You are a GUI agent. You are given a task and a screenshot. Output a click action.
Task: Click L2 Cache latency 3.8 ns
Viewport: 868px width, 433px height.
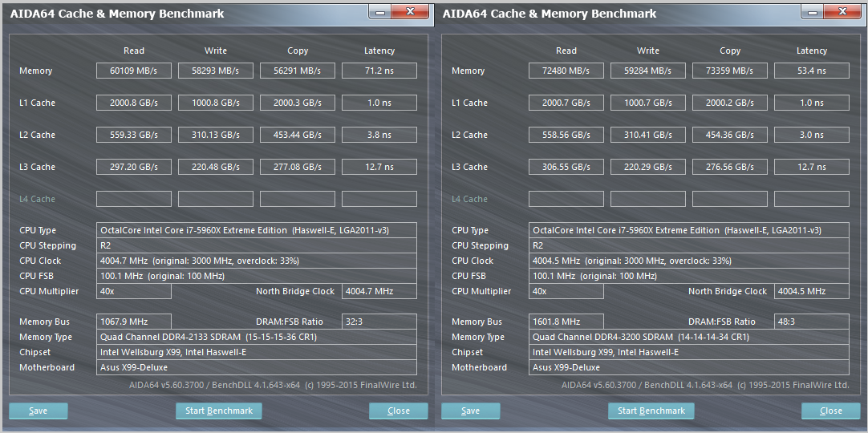click(379, 135)
